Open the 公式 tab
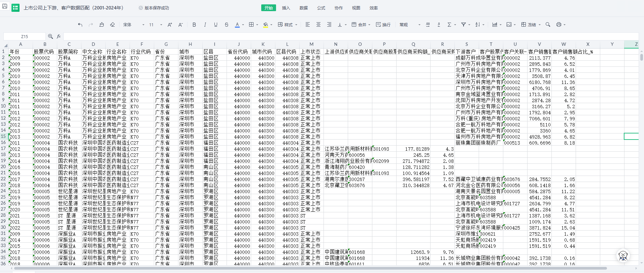644x273 pixels. click(321, 8)
